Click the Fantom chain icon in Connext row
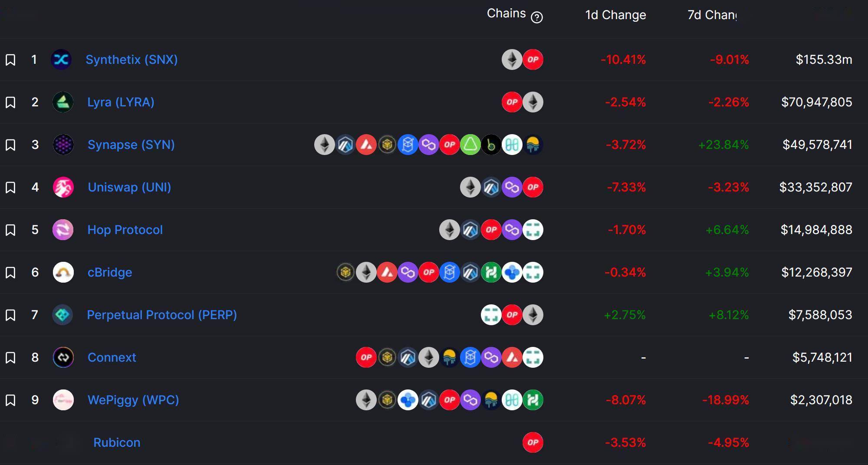The width and height of the screenshot is (868, 465). (470, 357)
